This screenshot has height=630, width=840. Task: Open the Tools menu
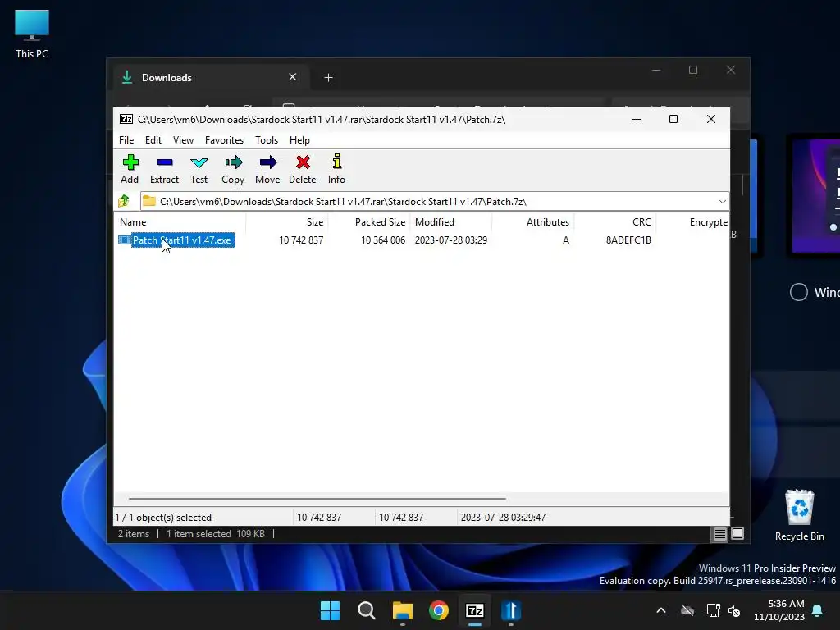pos(267,139)
